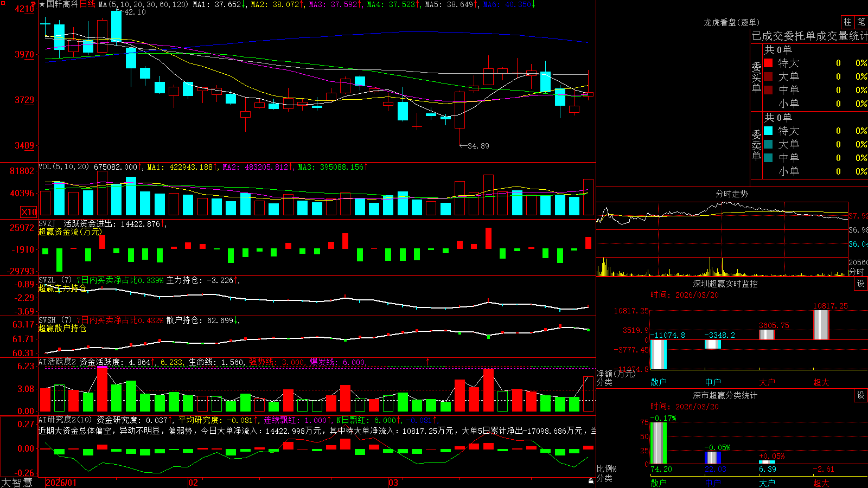Image resolution: width=868 pixels, height=488 pixels.
Task: Click the 散户 category under 深圳超赢实时监控
Action: (659, 382)
